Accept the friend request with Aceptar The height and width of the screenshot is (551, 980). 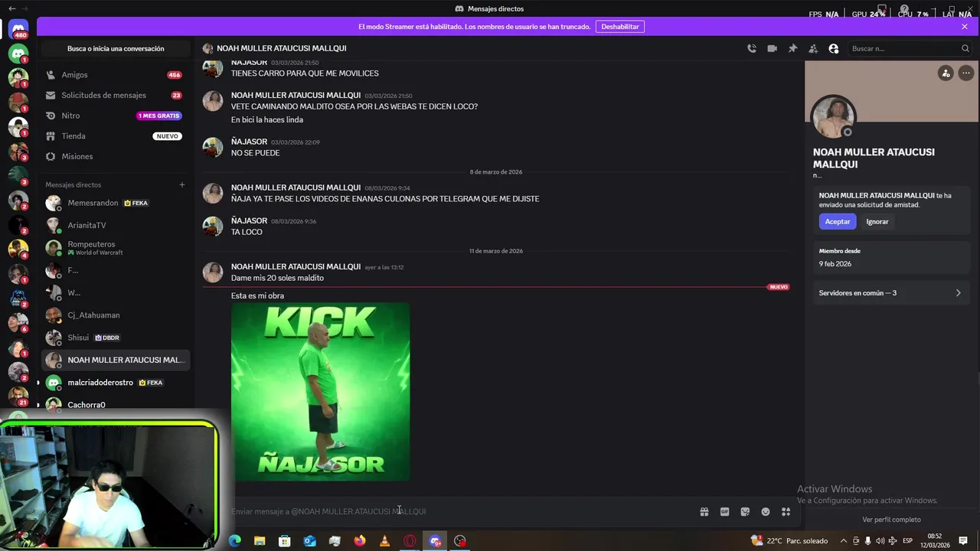tap(837, 222)
